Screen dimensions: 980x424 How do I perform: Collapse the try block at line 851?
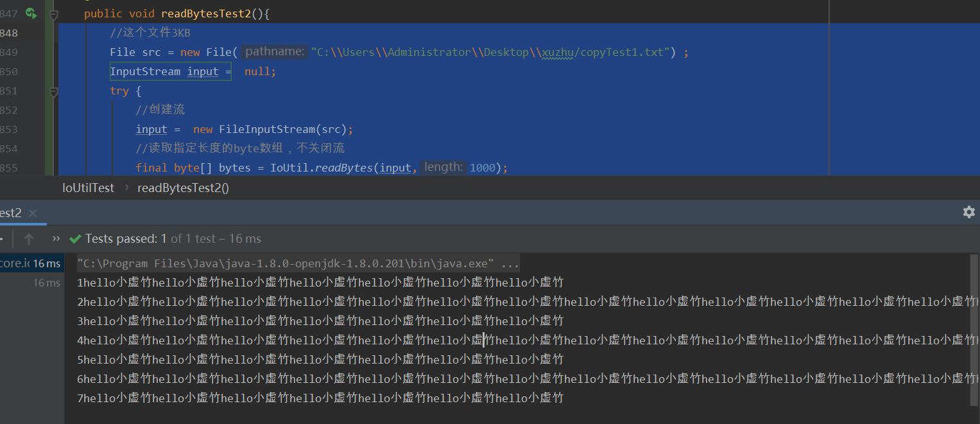coord(54,91)
